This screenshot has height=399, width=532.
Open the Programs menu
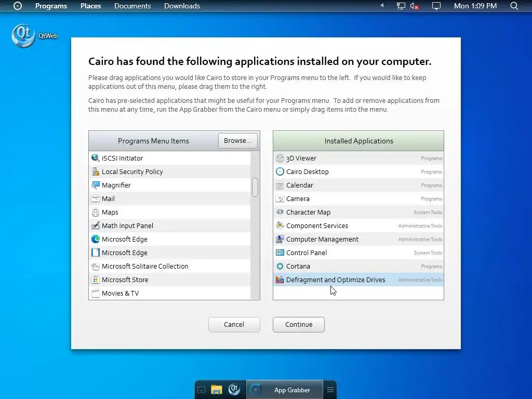pyautogui.click(x=51, y=6)
